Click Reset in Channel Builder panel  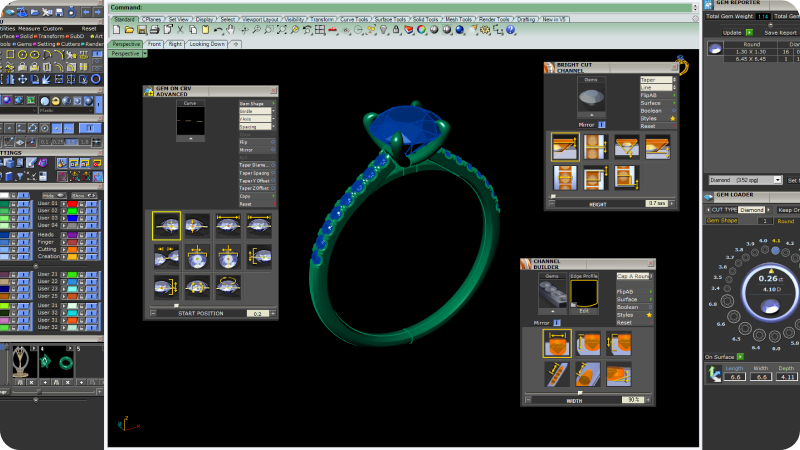coord(634,323)
